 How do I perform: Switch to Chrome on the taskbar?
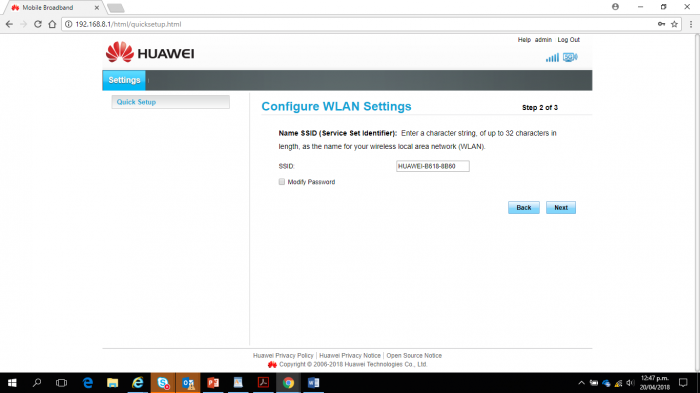click(288, 383)
